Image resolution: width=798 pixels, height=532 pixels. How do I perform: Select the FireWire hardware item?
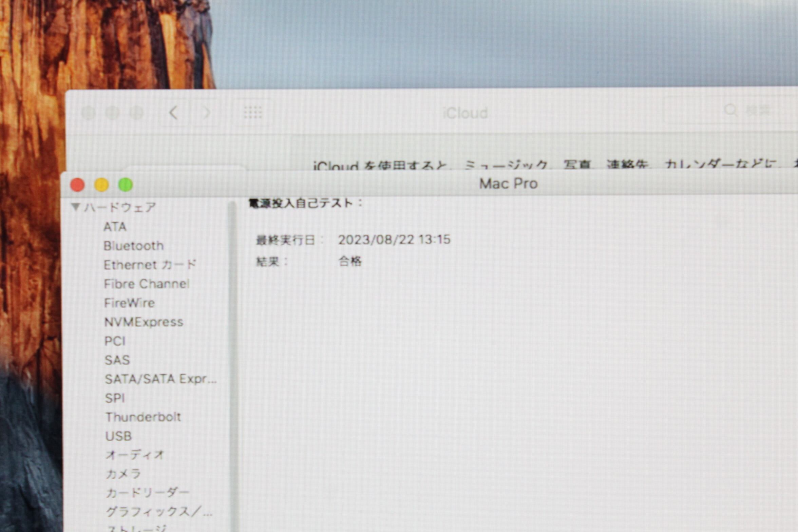click(129, 303)
